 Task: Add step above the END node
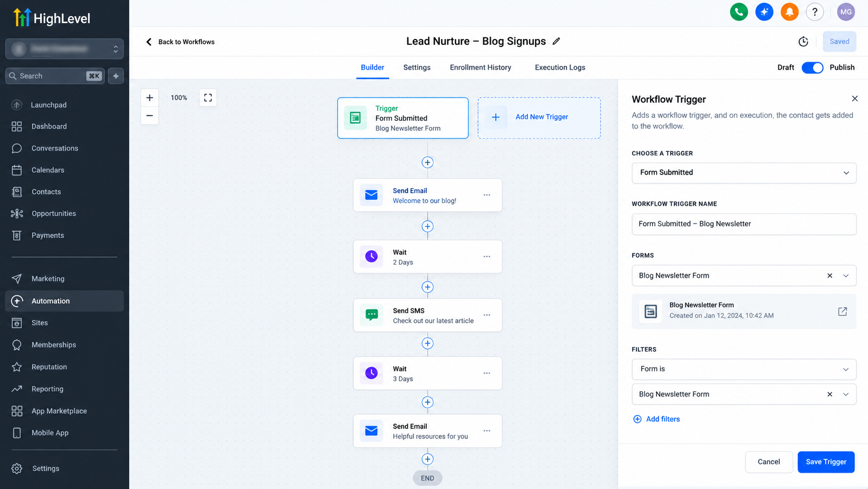(x=427, y=459)
